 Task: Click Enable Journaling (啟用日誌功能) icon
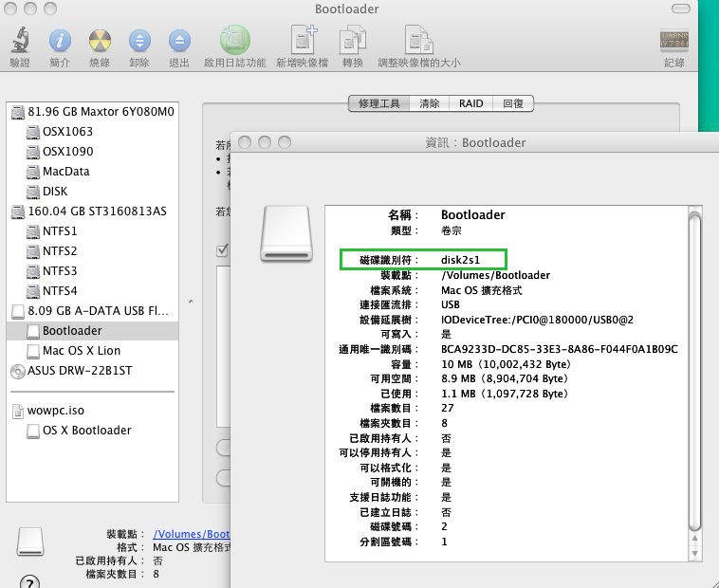click(x=235, y=40)
